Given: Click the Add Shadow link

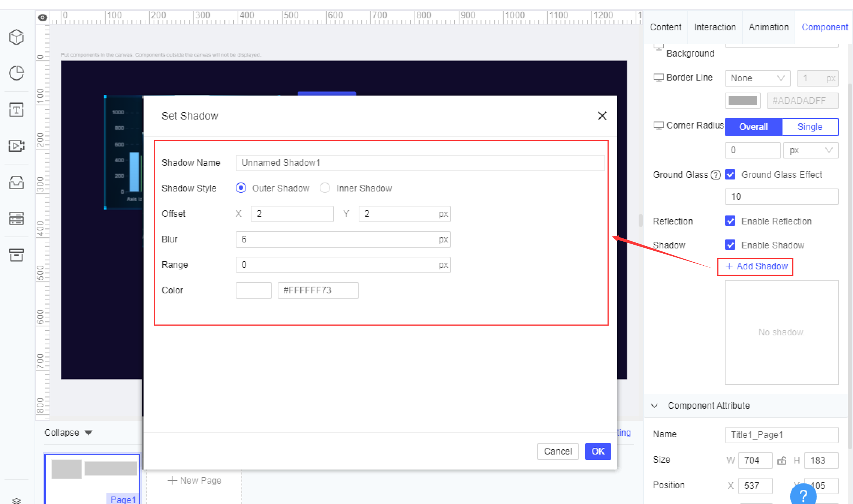Looking at the screenshot, I should [x=756, y=266].
